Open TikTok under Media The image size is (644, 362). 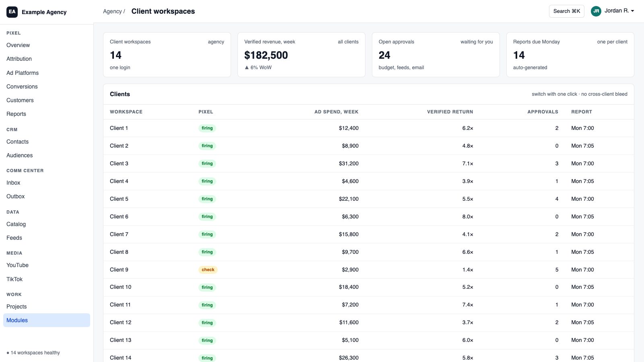(47, 279)
